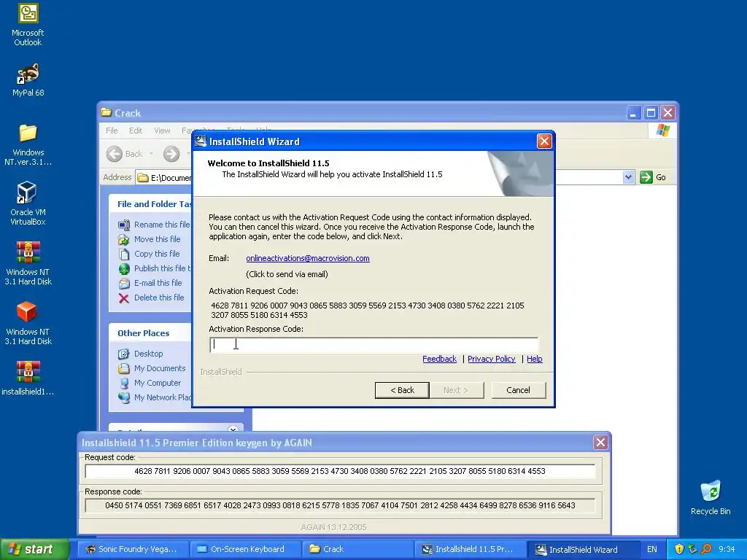Click folder icon in Crack title bar
The width and height of the screenshot is (747, 560).
[107, 113]
